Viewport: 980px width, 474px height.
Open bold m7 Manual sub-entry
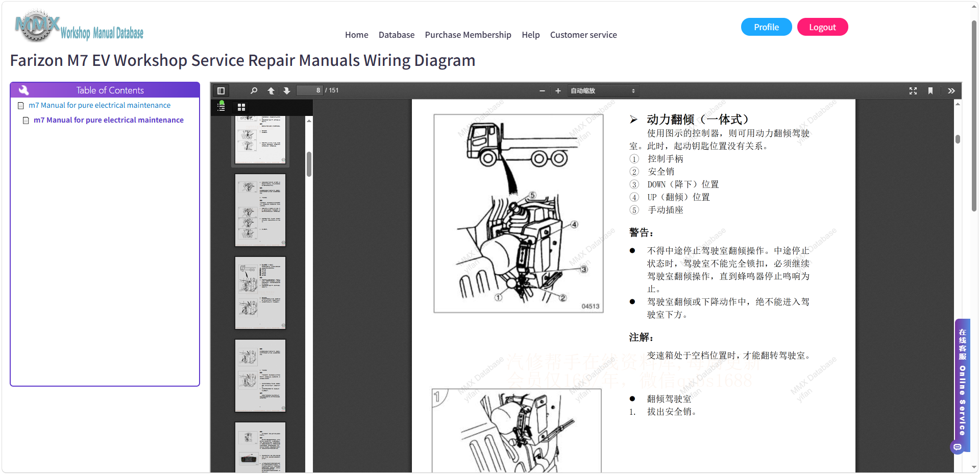coord(109,120)
